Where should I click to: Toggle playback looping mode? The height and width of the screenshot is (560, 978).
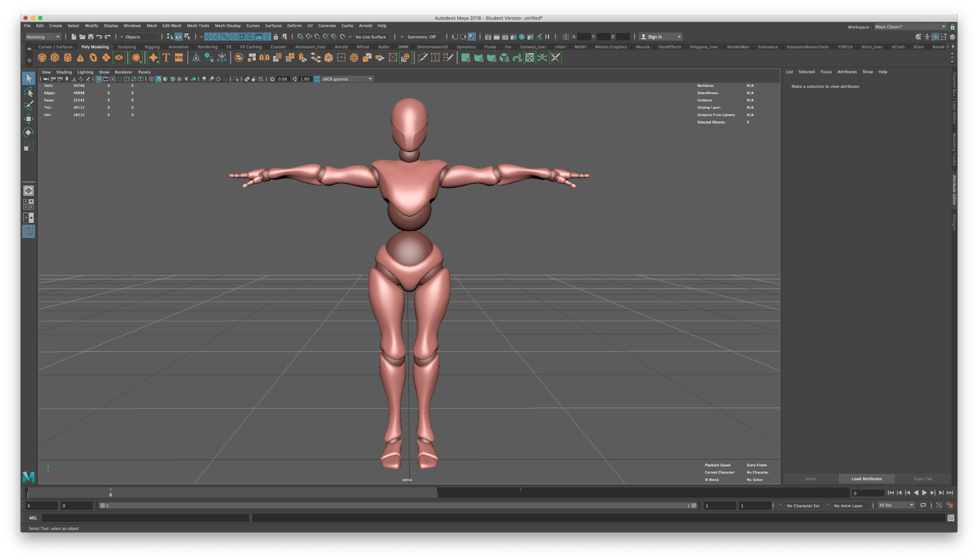(923, 505)
